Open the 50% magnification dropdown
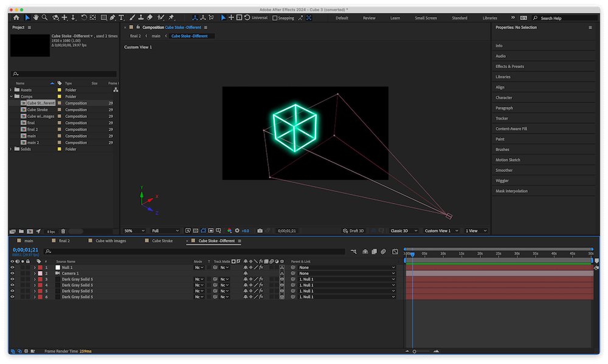Viewport: 608px width, 364px height. click(x=135, y=231)
